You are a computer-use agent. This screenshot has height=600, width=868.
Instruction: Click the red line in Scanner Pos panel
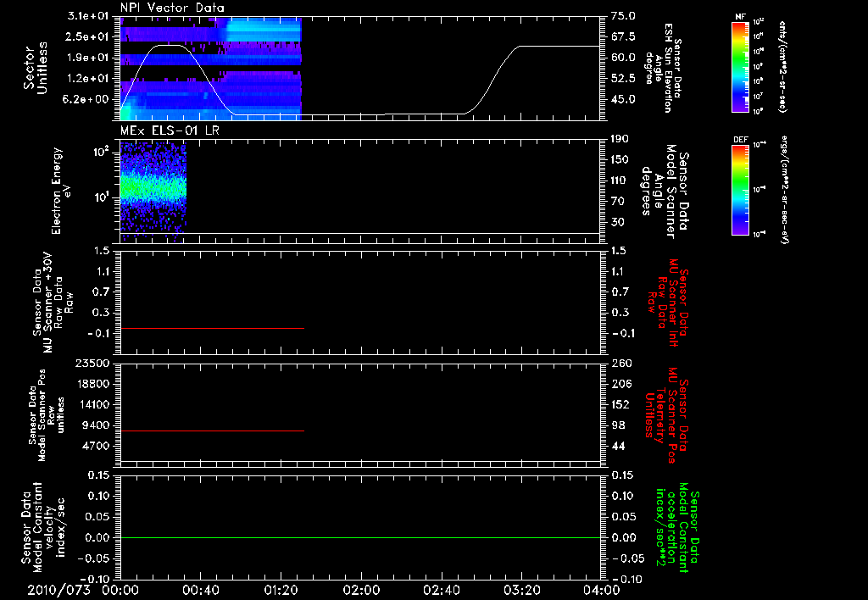coord(212,431)
